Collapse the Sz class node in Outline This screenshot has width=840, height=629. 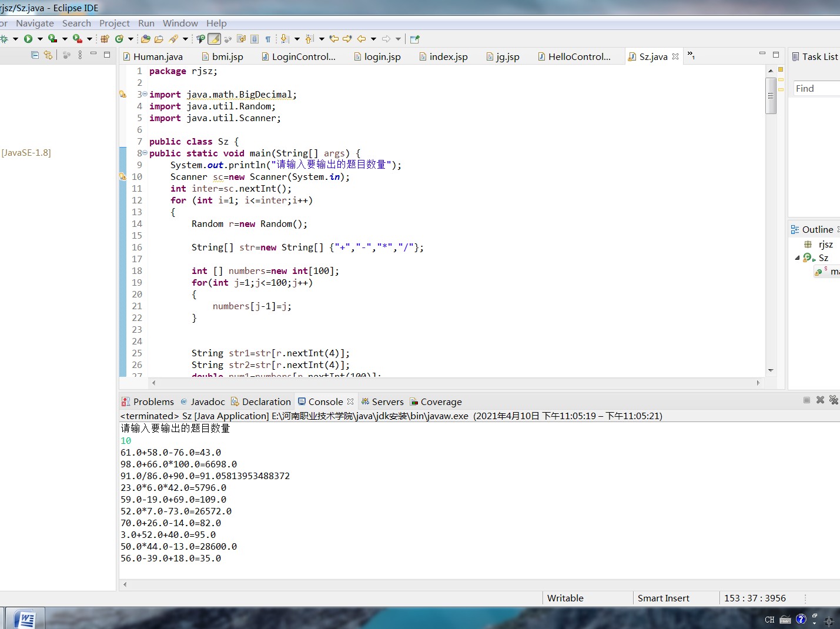(x=798, y=258)
